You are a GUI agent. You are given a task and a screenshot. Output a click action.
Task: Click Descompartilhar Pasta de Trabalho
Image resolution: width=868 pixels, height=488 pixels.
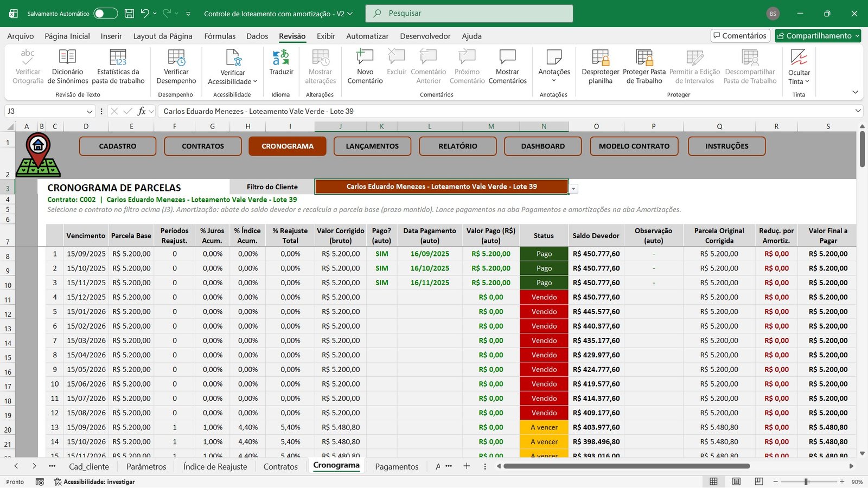tap(750, 67)
